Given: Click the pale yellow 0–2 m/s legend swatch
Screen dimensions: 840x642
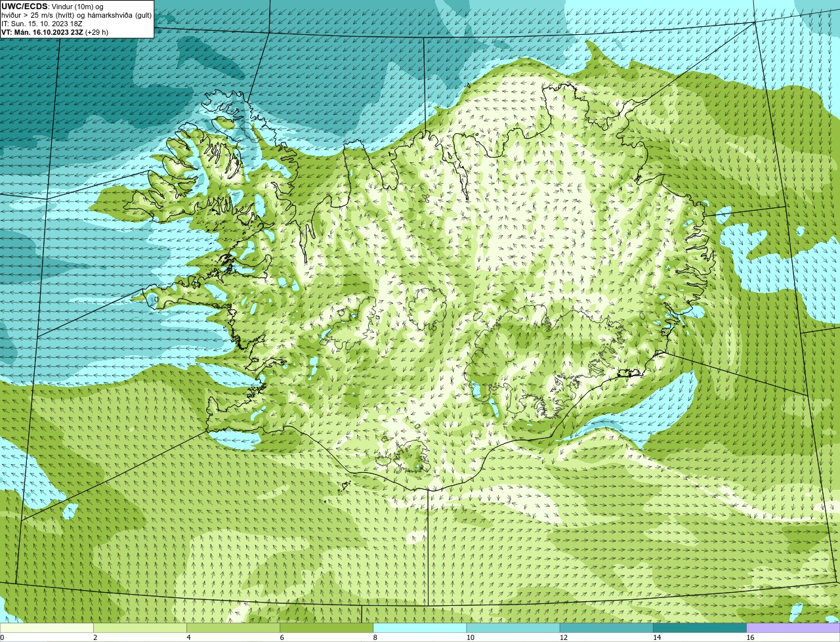Looking at the screenshot, I should tap(47, 628).
